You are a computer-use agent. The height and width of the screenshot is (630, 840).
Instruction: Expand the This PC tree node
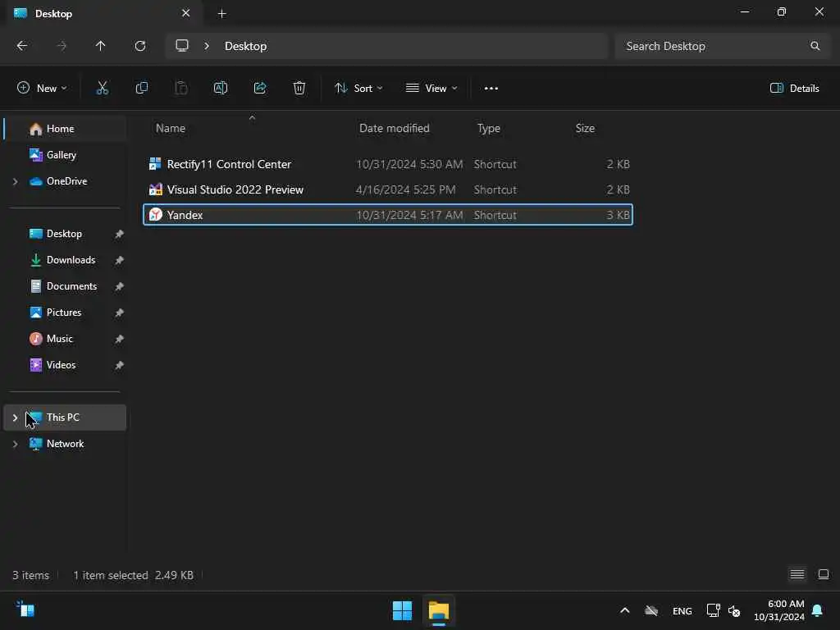point(15,418)
